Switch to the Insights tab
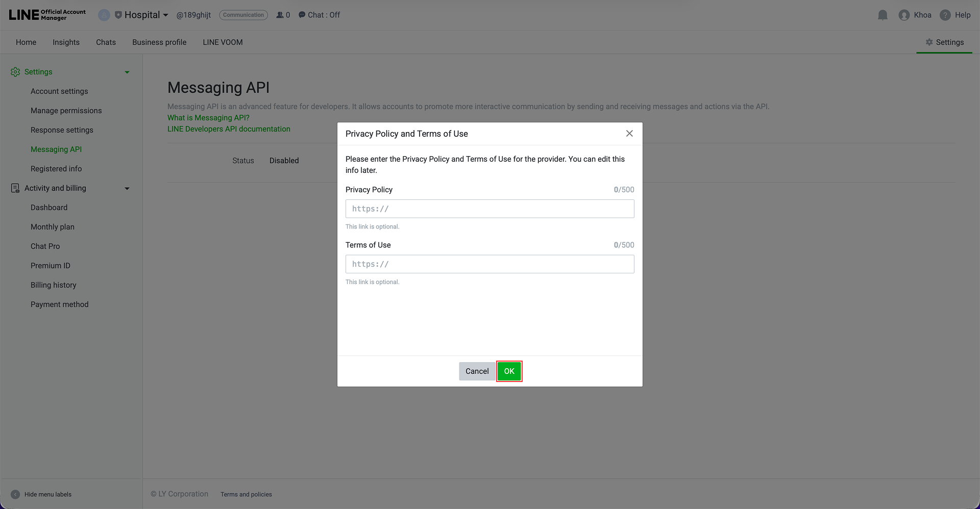The height and width of the screenshot is (509, 980). click(x=66, y=42)
